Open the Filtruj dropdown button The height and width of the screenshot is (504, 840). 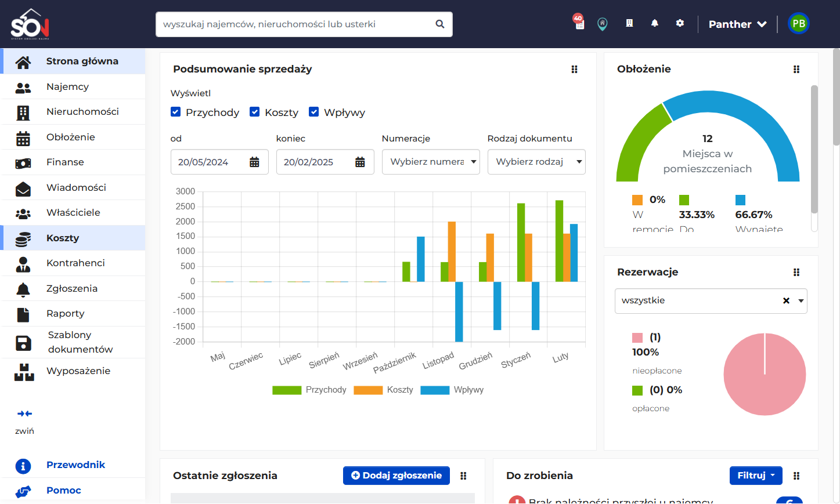(756, 476)
